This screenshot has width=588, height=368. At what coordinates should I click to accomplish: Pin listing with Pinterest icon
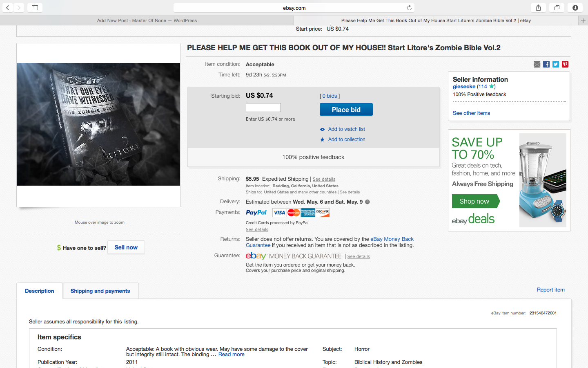point(565,64)
